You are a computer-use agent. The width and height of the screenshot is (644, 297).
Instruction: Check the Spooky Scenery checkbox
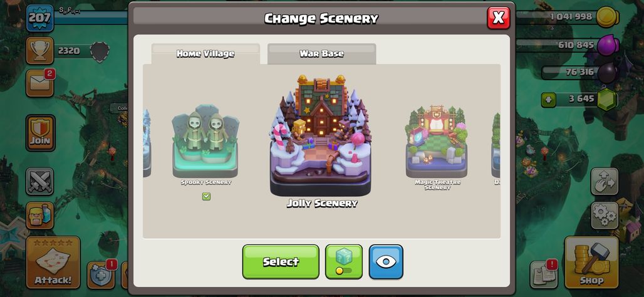click(x=206, y=196)
